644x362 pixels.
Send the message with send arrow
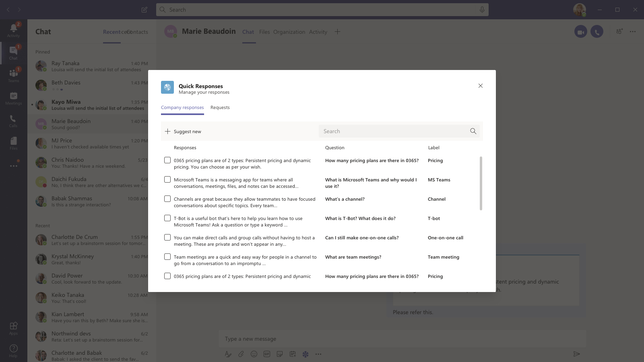[576, 354]
